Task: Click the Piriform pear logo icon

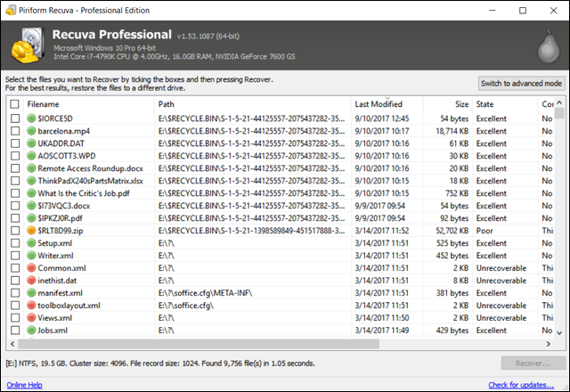Action: 549,47
